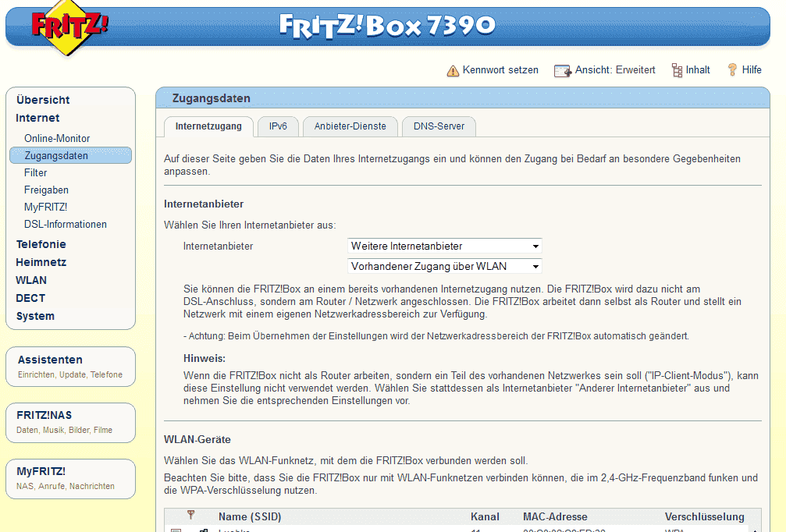Open Online-Monitor submenu entry

coord(57,138)
